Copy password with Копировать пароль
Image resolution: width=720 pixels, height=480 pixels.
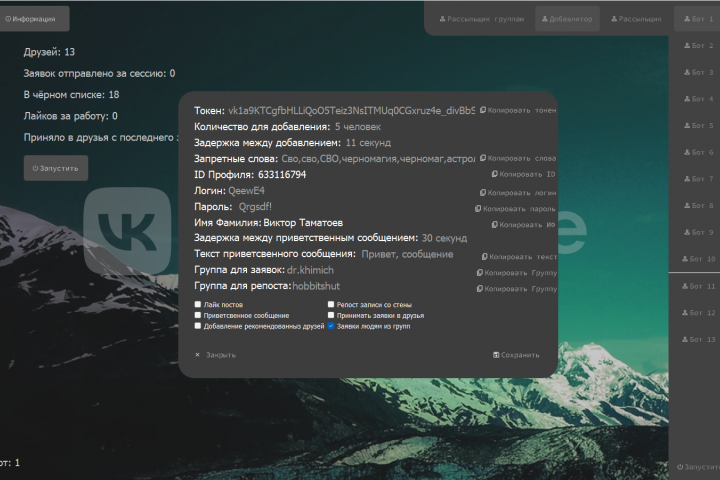click(515, 209)
